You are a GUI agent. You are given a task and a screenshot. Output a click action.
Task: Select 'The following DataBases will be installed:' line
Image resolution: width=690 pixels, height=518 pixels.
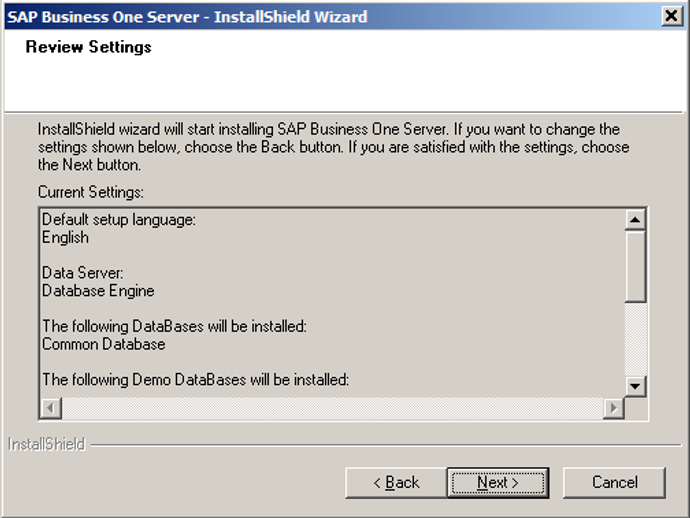point(174,326)
